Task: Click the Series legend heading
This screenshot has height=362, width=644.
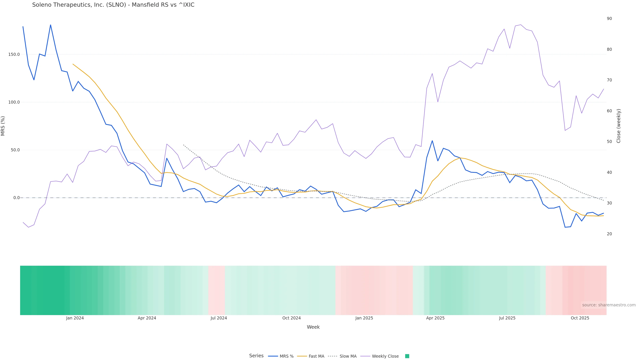Action: (256, 356)
